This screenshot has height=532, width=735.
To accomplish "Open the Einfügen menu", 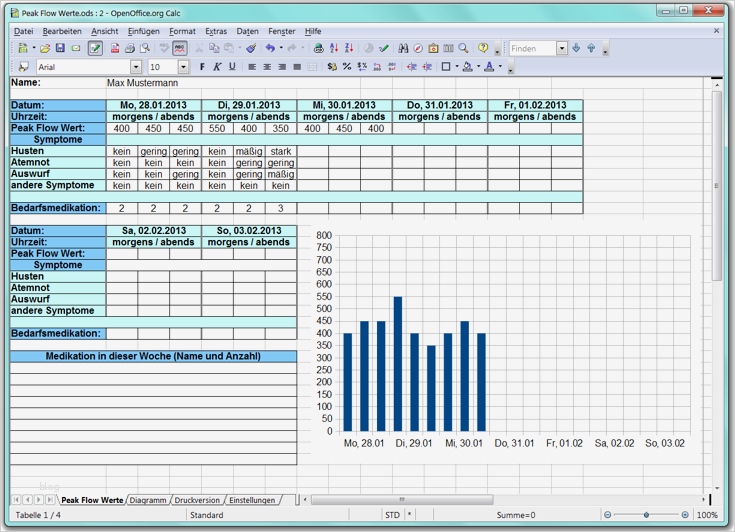I will pyautogui.click(x=144, y=32).
